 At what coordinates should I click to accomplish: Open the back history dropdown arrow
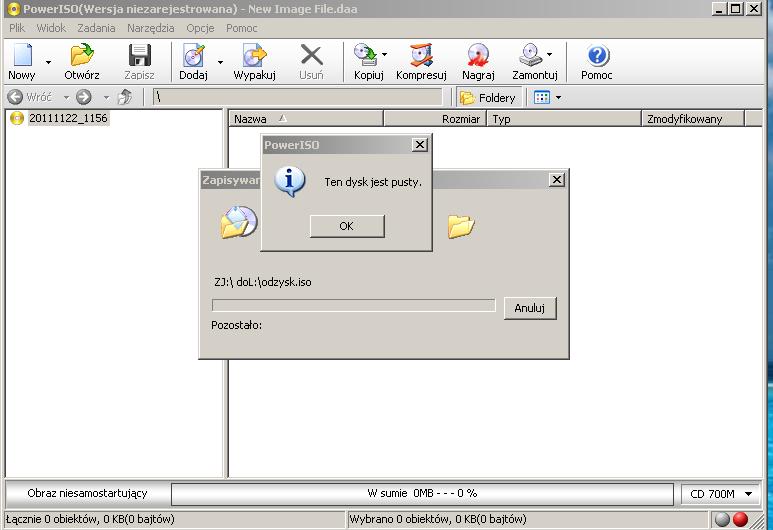66,98
